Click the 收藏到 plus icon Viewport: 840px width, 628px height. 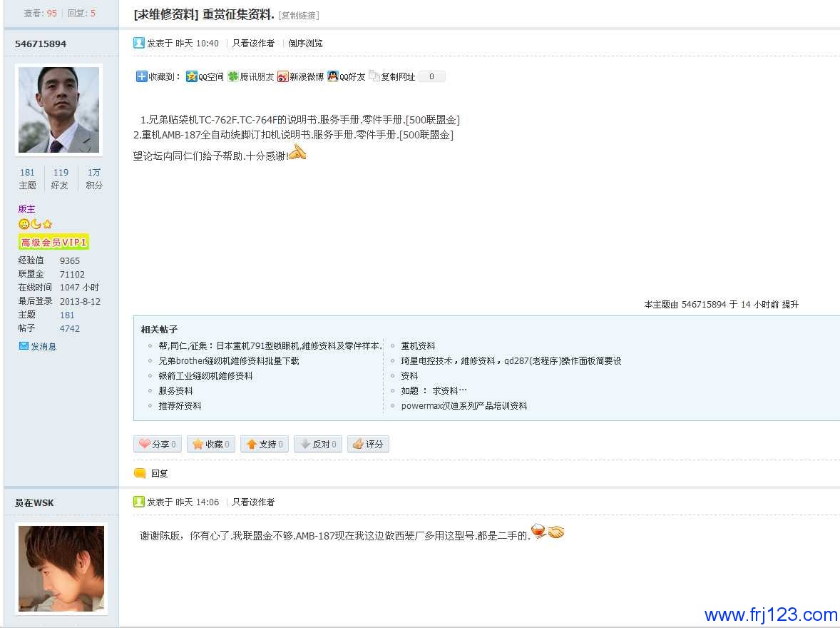click(x=141, y=76)
